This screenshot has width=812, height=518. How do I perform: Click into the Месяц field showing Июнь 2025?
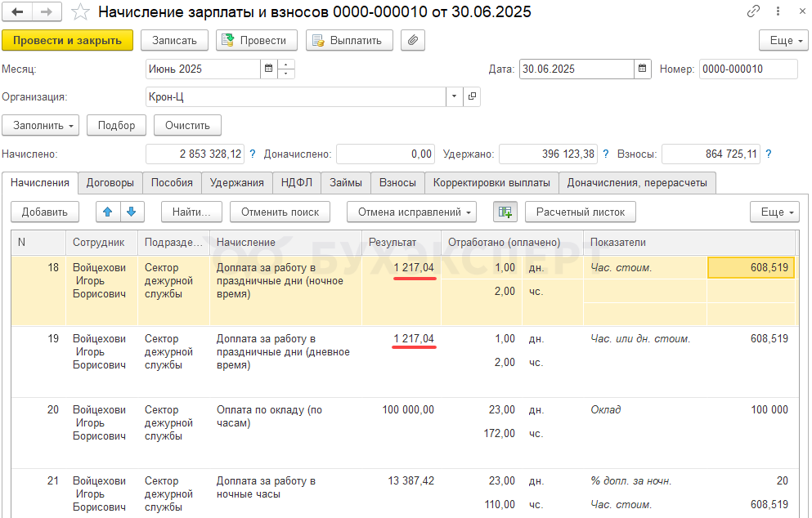click(x=203, y=69)
